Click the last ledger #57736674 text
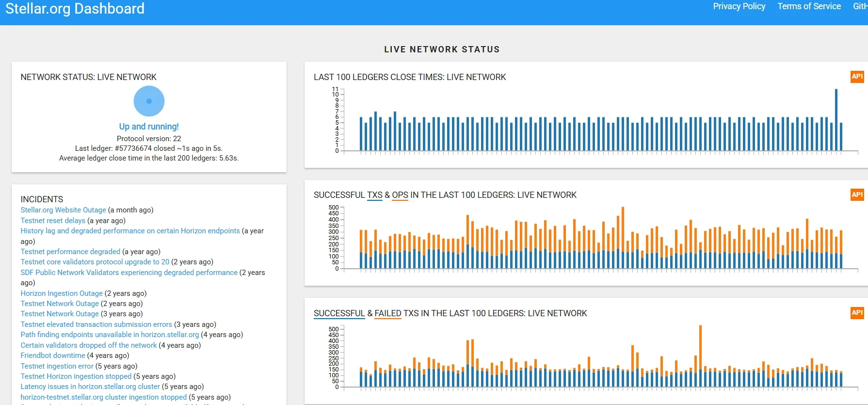The image size is (868, 405). tap(149, 148)
